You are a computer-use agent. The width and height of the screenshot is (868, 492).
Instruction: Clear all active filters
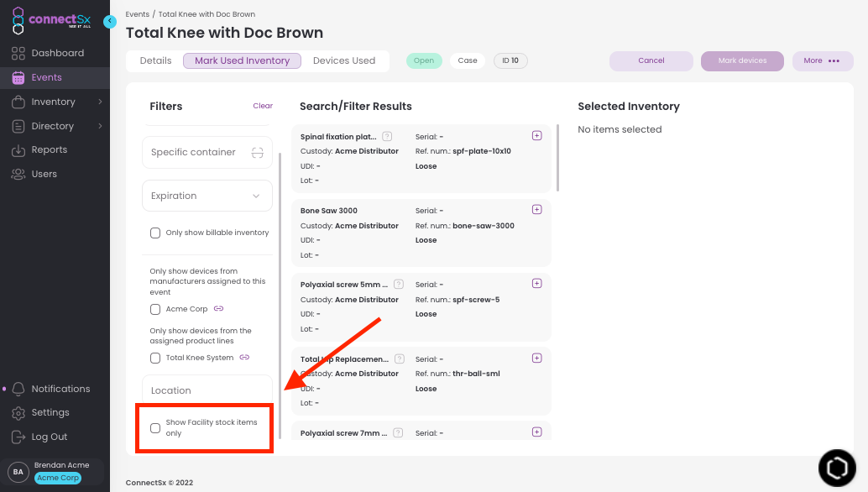click(263, 106)
